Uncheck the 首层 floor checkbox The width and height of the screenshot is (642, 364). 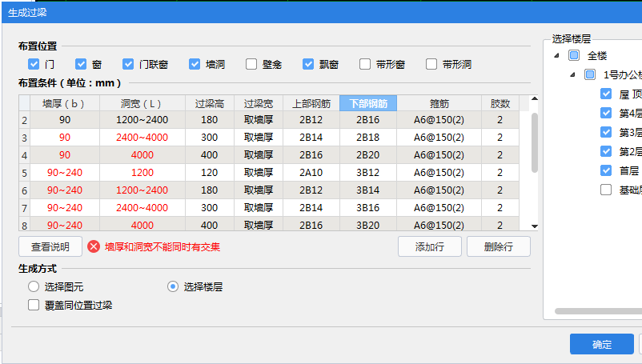pos(606,170)
